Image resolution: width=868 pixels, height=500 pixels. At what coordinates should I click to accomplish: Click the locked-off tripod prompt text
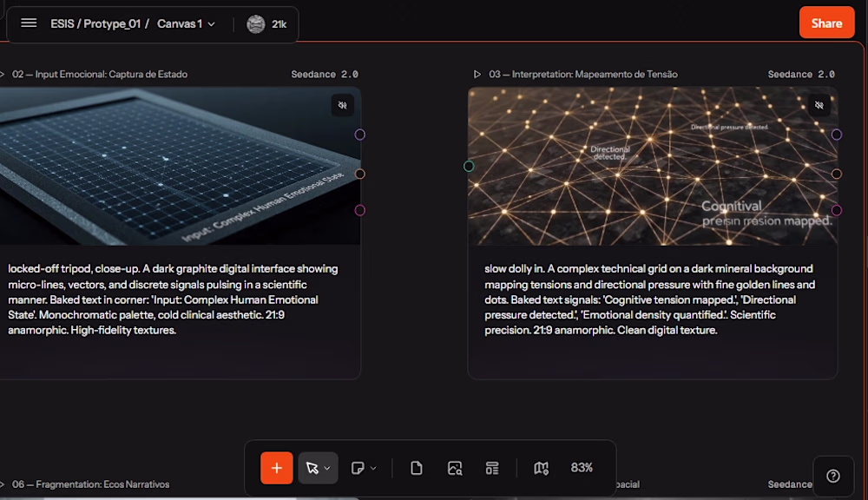click(174, 299)
